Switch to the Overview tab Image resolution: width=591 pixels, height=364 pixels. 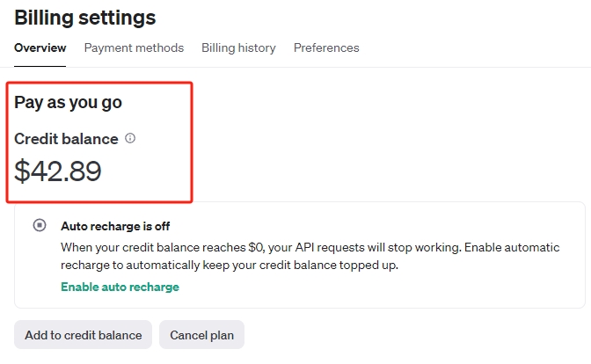[x=40, y=47]
